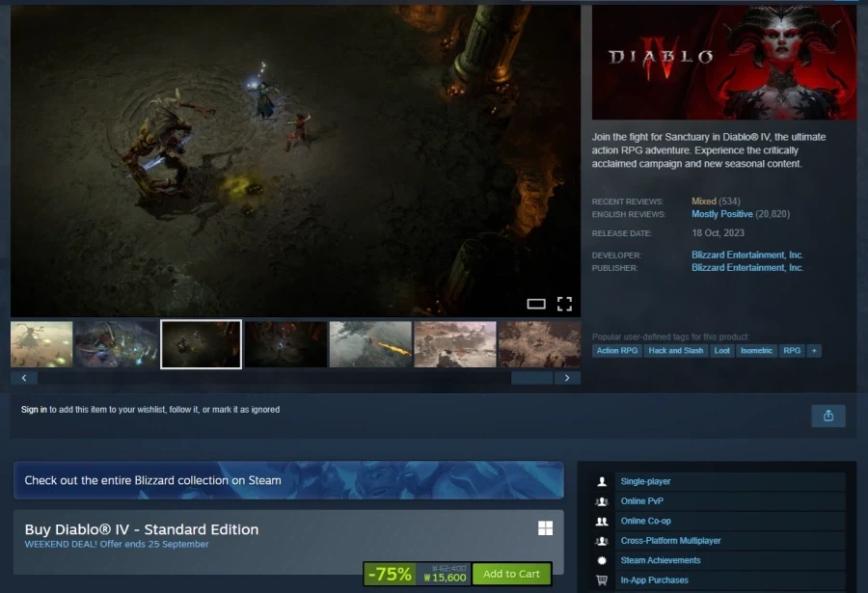
Task: Click the ₩15,600 sale price
Action: click(445, 578)
